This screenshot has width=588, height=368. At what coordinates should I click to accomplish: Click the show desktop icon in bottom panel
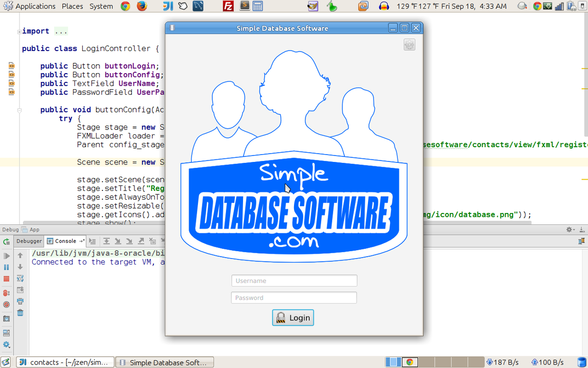[6, 362]
